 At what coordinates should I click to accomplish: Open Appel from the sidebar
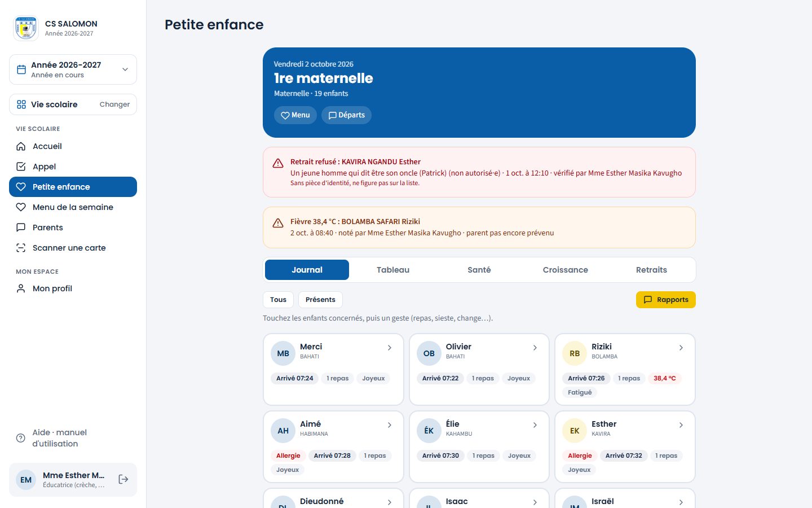(73, 167)
